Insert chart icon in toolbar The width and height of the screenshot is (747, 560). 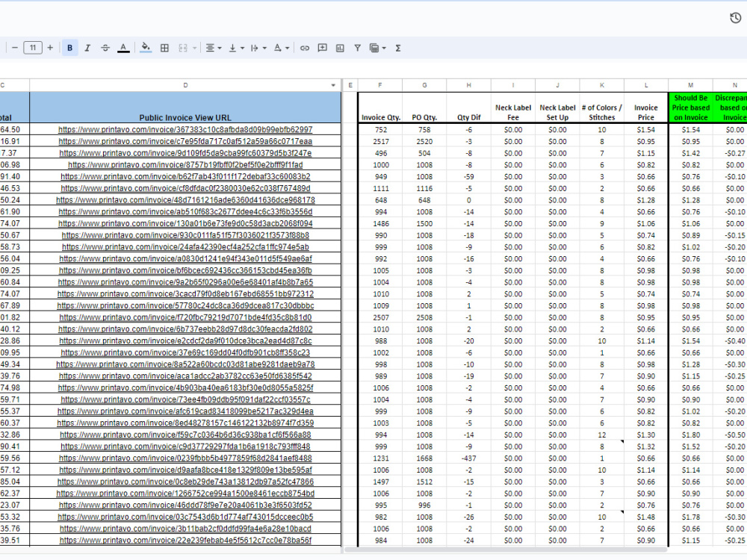[340, 48]
